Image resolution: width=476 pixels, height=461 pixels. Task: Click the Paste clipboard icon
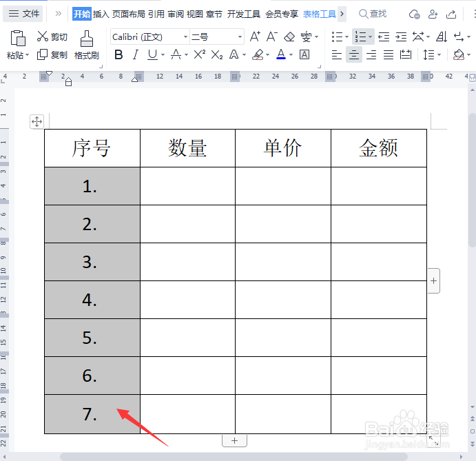click(x=18, y=38)
